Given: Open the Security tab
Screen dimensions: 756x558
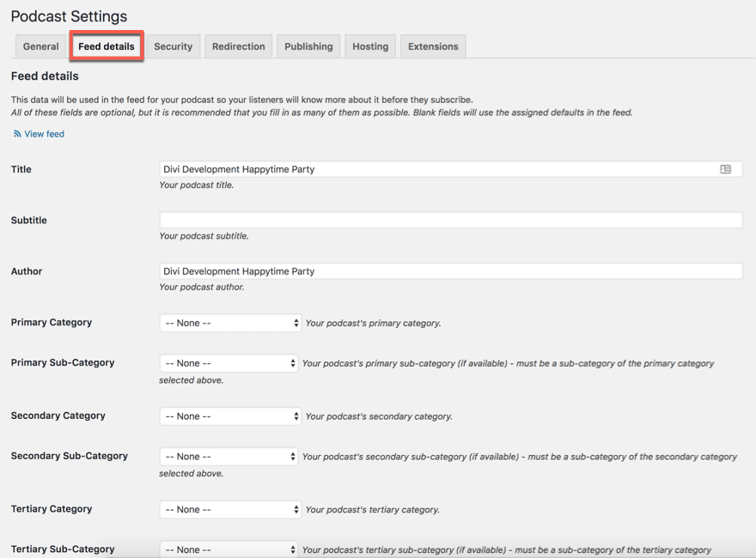Looking at the screenshot, I should (173, 45).
